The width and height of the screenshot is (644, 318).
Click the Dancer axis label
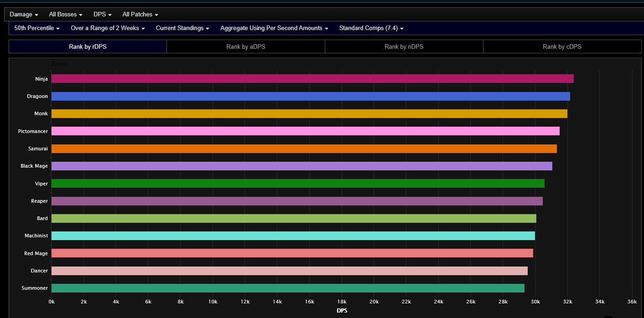[39, 271]
